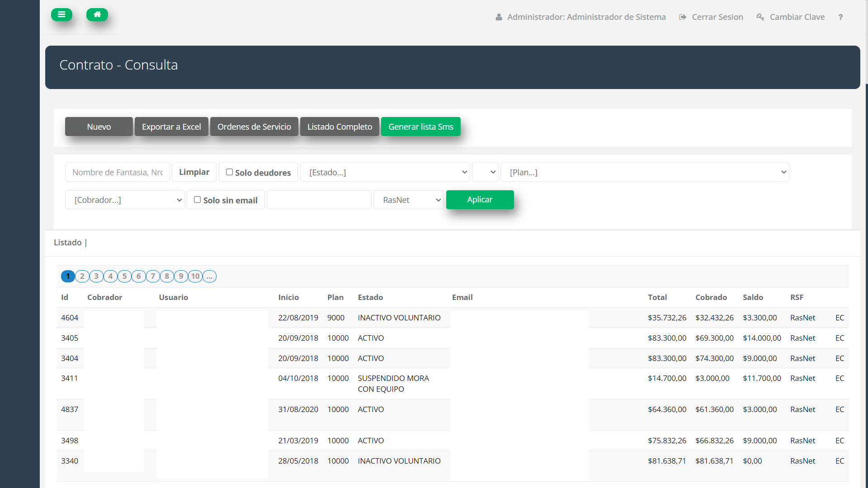
Task: Go to page 9 of listing
Action: 181,276
